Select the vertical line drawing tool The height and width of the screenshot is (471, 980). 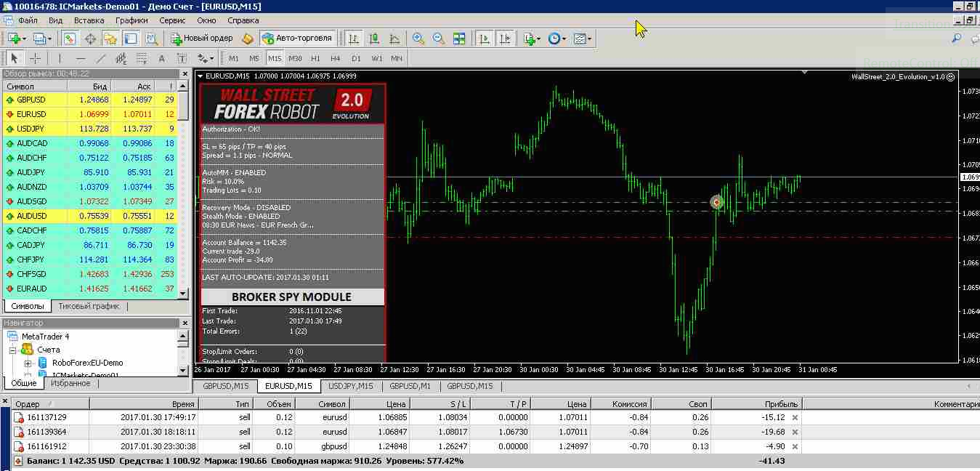(60, 59)
